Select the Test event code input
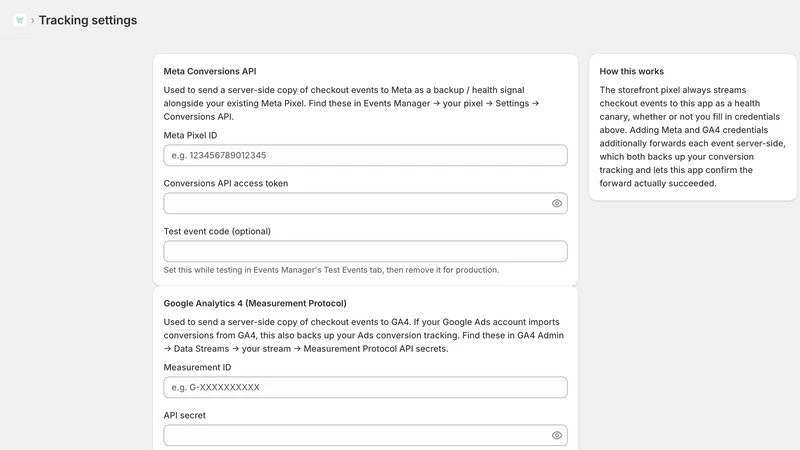 [x=365, y=251]
